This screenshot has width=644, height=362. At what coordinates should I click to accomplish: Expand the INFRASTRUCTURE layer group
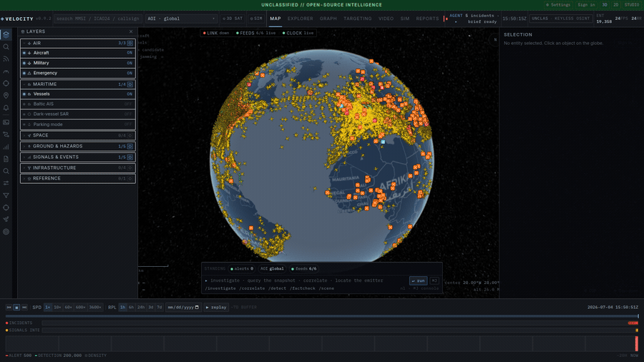(x=24, y=168)
